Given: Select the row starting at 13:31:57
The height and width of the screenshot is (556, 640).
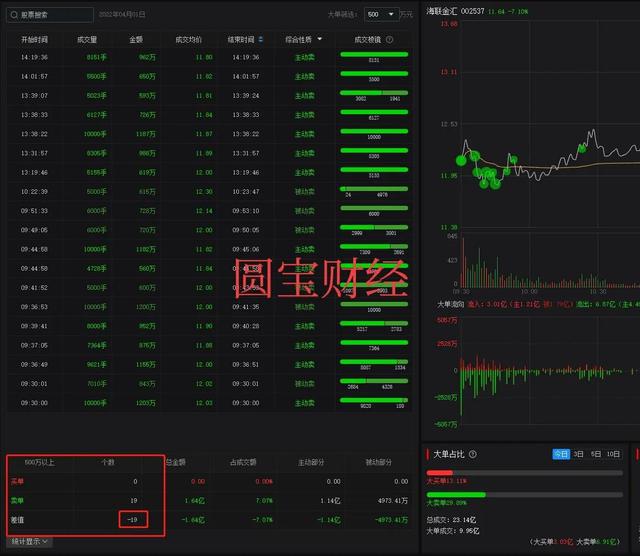Looking at the screenshot, I should 209,153.
